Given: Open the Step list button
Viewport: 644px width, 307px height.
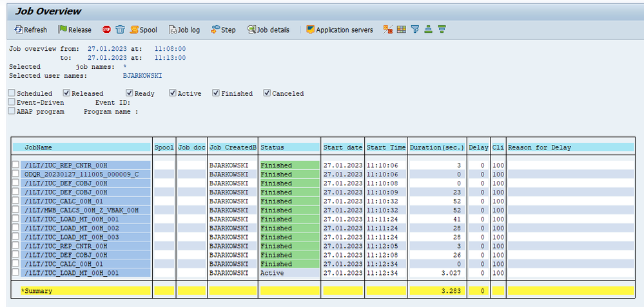Looking at the screenshot, I should [224, 30].
